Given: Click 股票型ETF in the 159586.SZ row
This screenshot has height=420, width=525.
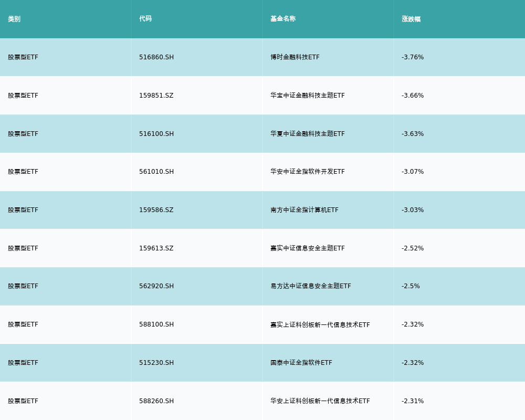Looking at the screenshot, I should pyautogui.click(x=23, y=210).
